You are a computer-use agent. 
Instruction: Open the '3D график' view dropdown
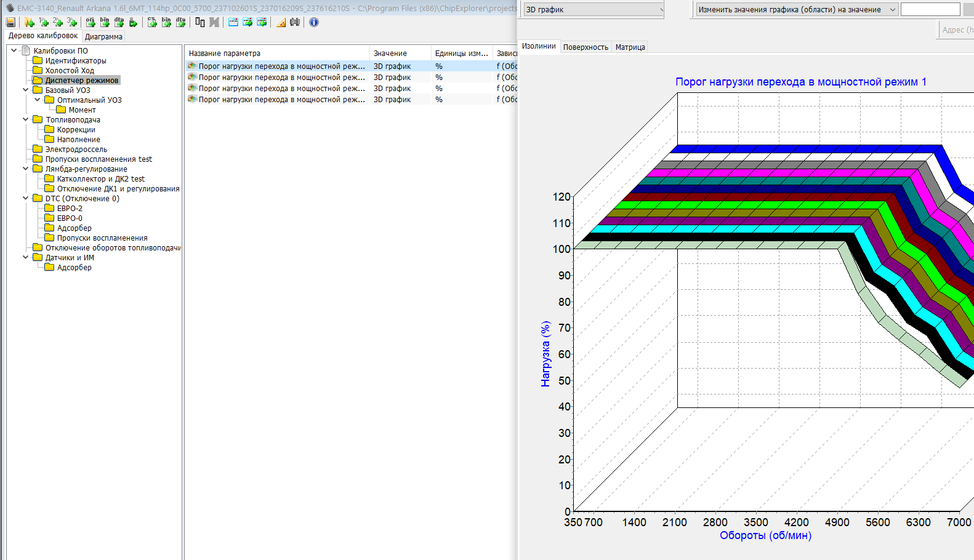point(594,10)
